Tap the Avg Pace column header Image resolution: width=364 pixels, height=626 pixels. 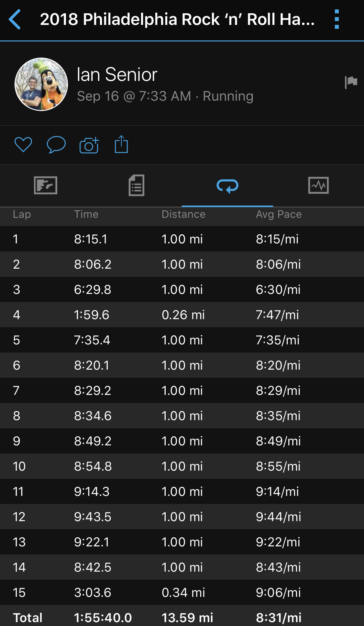click(279, 214)
